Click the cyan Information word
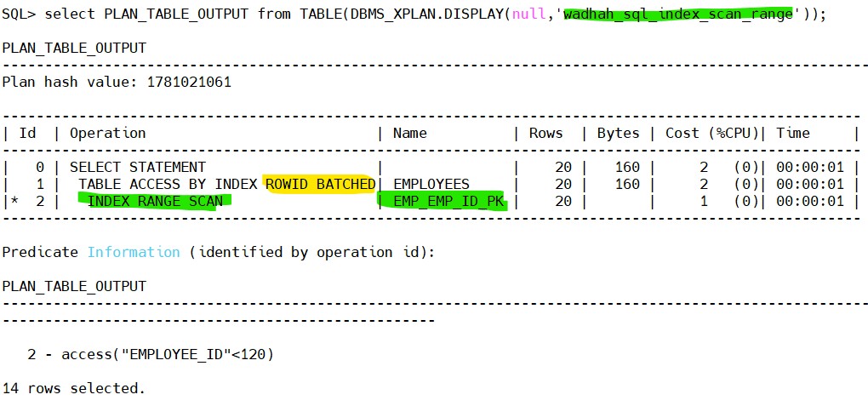Viewport: 868px width, 406px height. (134, 252)
